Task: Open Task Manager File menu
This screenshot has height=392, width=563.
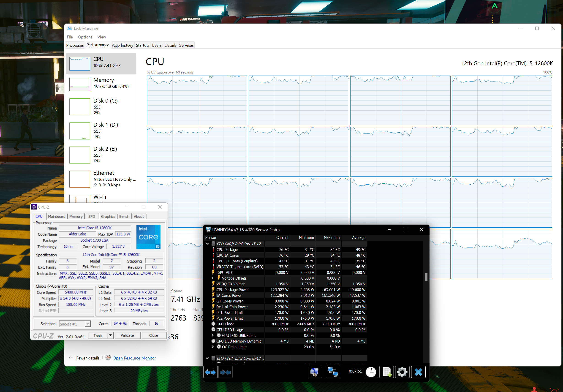Action: tap(70, 37)
